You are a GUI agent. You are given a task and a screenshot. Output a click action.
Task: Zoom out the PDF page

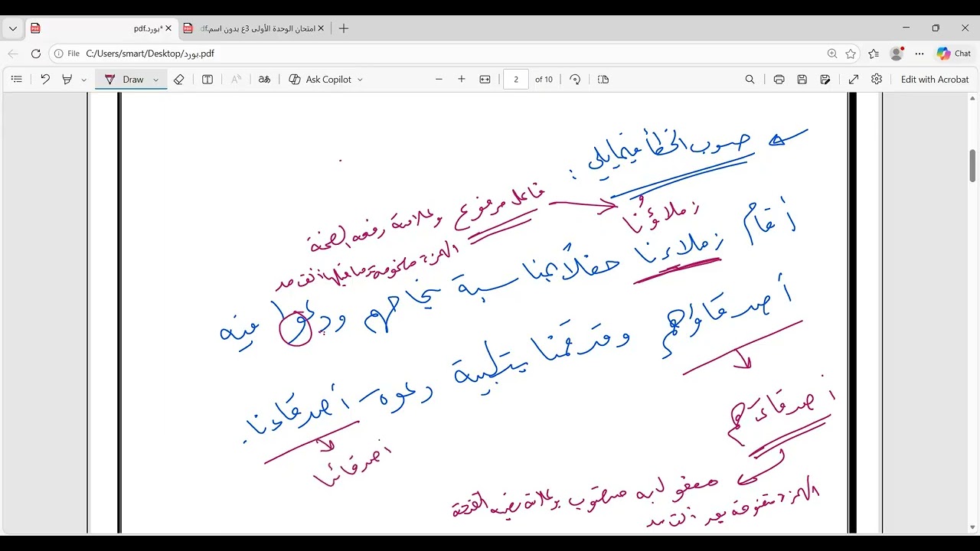(x=439, y=80)
